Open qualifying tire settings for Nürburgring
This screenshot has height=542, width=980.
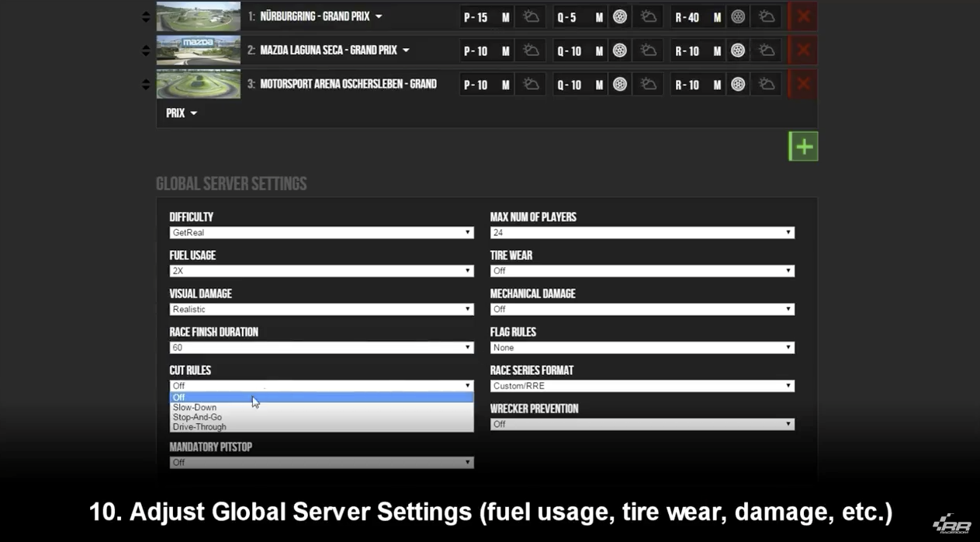[x=619, y=16]
